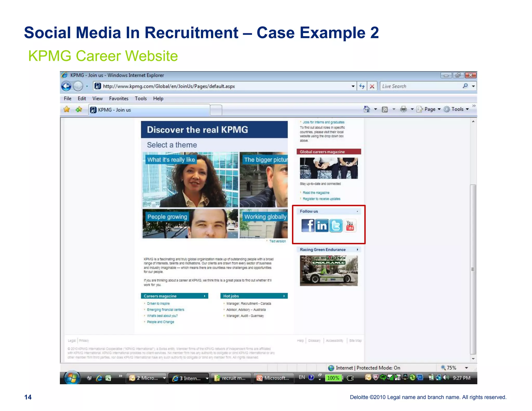Screen dimensions: 532x411
Task: Click the Global careers magazine image
Action: [329, 168]
